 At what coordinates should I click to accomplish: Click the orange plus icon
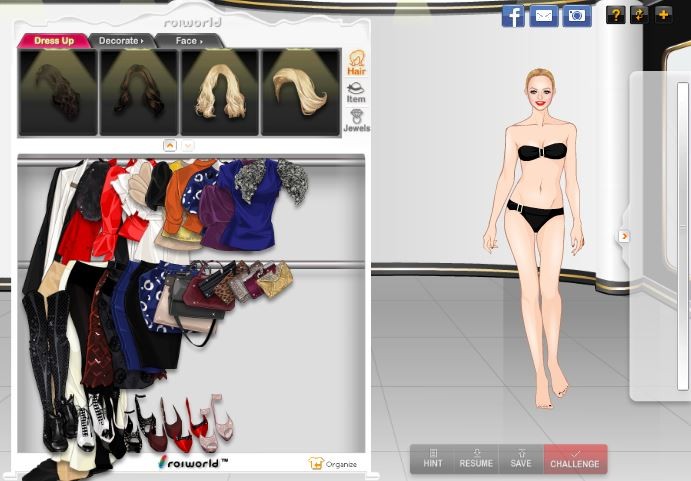(x=663, y=15)
